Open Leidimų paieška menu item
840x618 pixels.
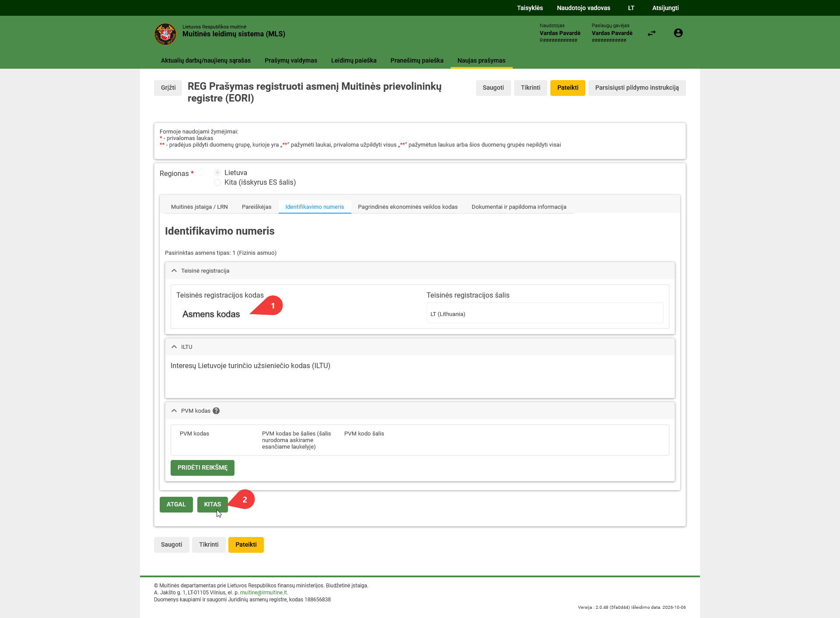[x=354, y=60]
